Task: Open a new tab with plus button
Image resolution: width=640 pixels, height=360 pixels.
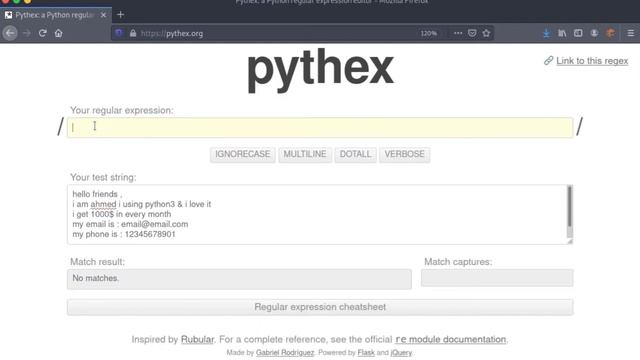Action: tap(120, 15)
